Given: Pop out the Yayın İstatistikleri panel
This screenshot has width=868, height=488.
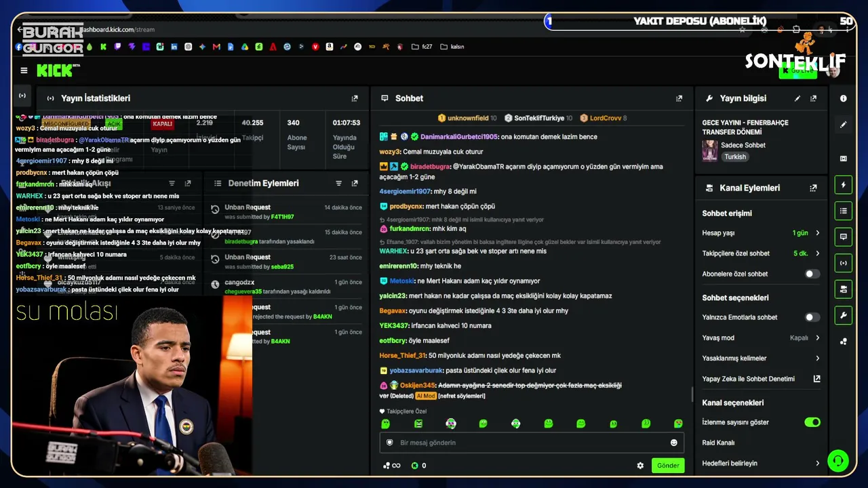Looking at the screenshot, I should click(355, 98).
